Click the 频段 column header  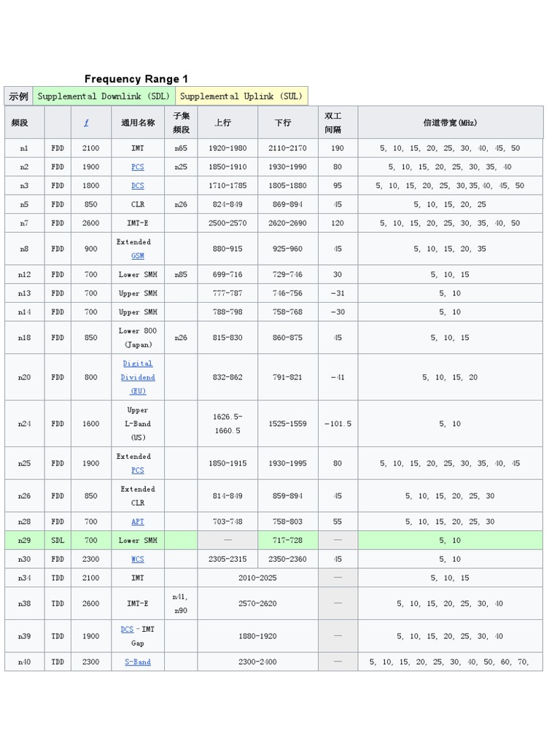20,123
